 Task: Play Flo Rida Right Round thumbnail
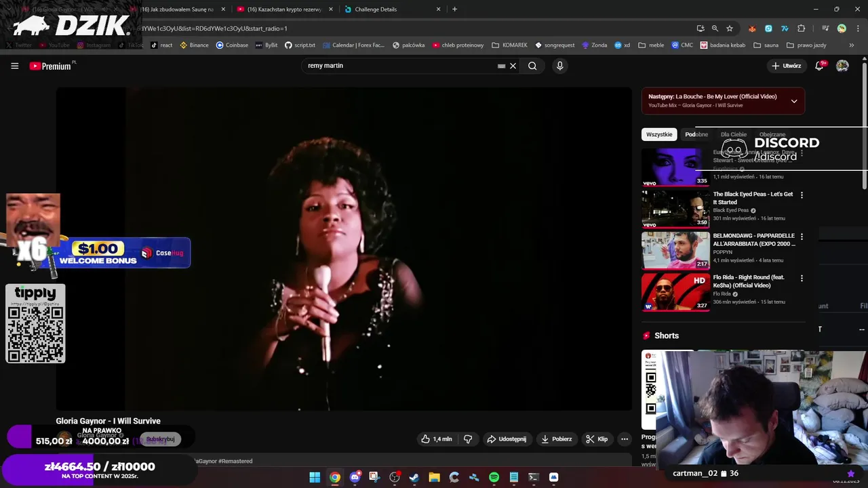[x=675, y=291]
